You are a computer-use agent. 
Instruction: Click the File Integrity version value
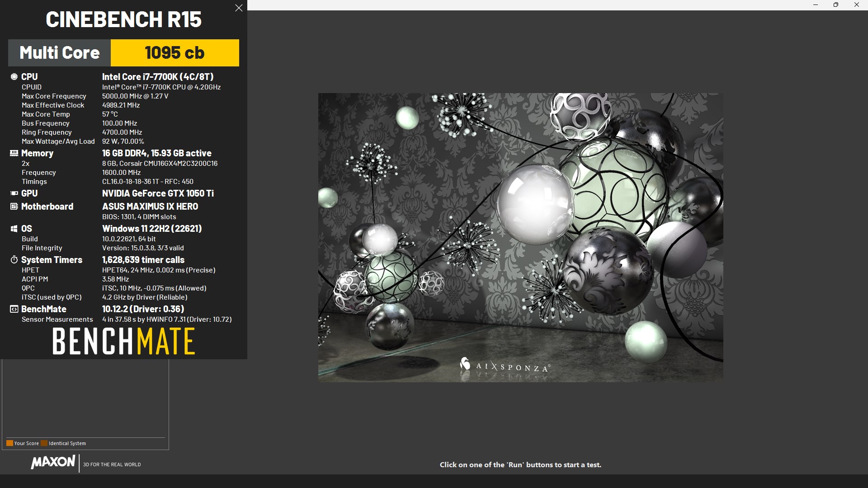tap(143, 248)
